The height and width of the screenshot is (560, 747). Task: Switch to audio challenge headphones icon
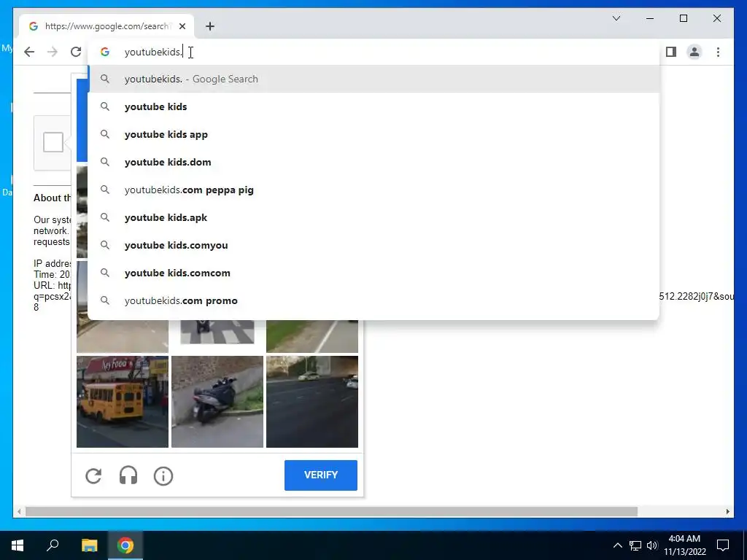(128, 475)
